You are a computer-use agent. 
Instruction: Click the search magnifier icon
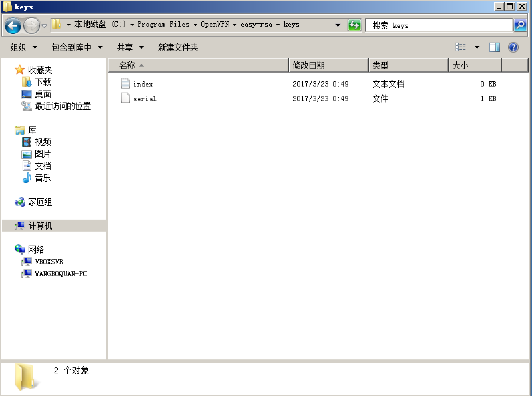[520, 25]
